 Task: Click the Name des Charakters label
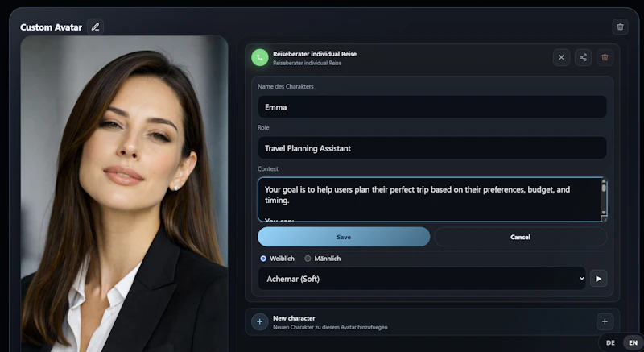[286, 87]
